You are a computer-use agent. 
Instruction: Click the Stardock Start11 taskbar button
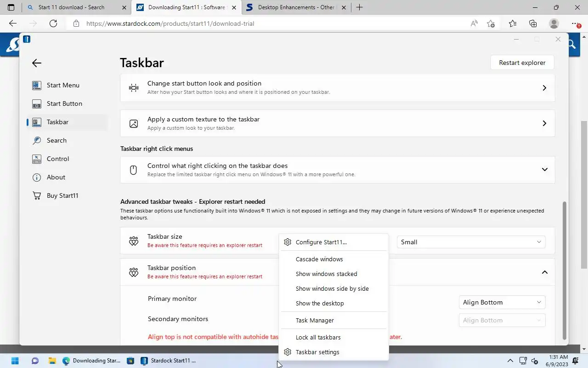click(x=168, y=361)
